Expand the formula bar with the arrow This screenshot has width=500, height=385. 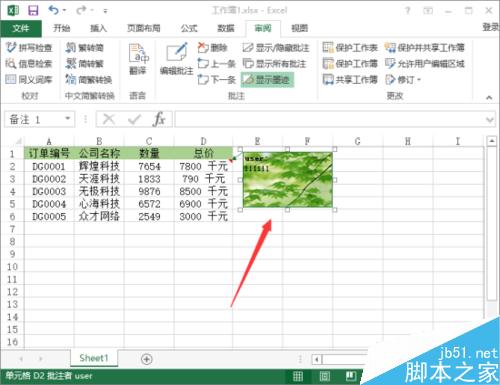tap(490, 119)
